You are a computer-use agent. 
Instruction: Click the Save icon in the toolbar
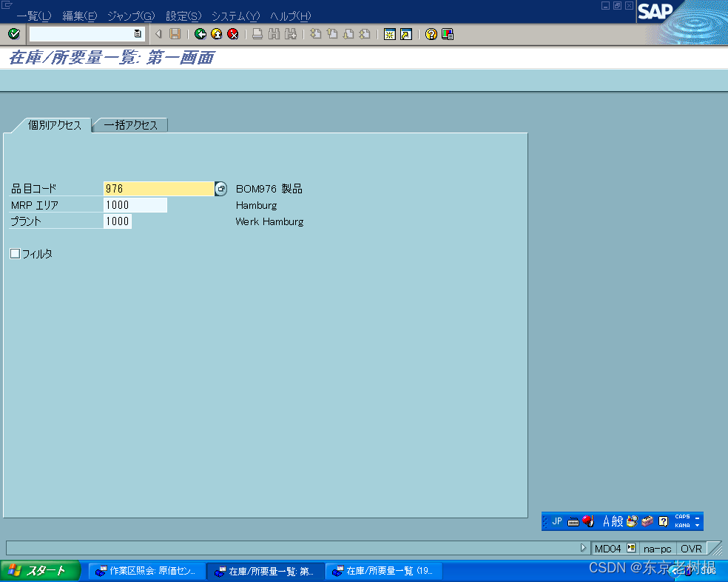coord(175,33)
